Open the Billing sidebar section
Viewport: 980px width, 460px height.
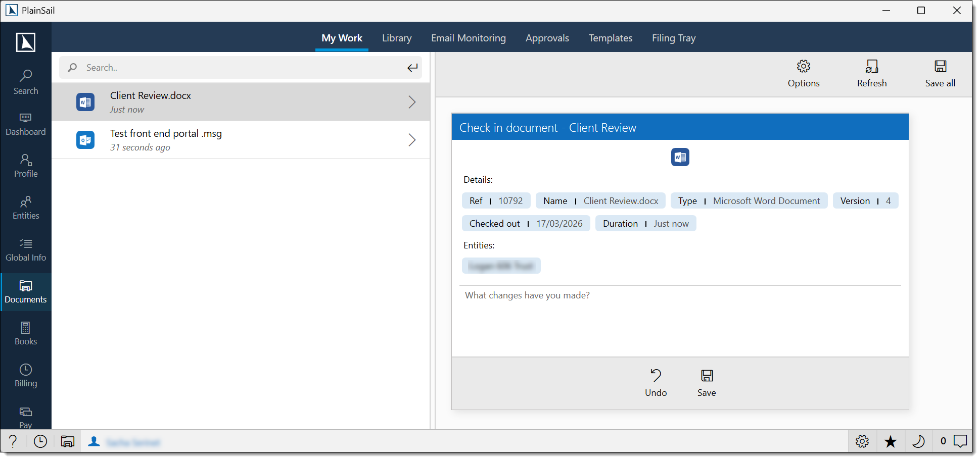coord(26,376)
